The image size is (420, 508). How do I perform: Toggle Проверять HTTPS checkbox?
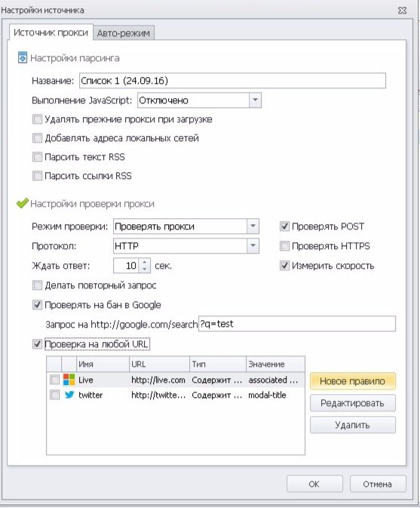click(284, 246)
